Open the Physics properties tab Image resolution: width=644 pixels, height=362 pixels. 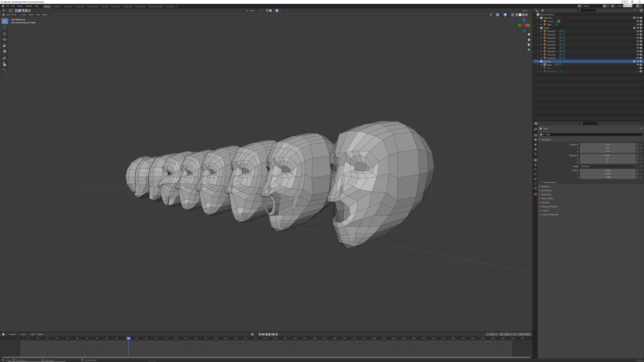pyautogui.click(x=535, y=174)
